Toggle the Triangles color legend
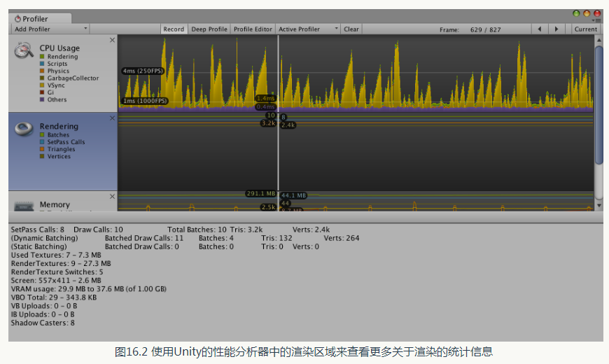This screenshot has height=364, width=609. pyautogui.click(x=42, y=149)
